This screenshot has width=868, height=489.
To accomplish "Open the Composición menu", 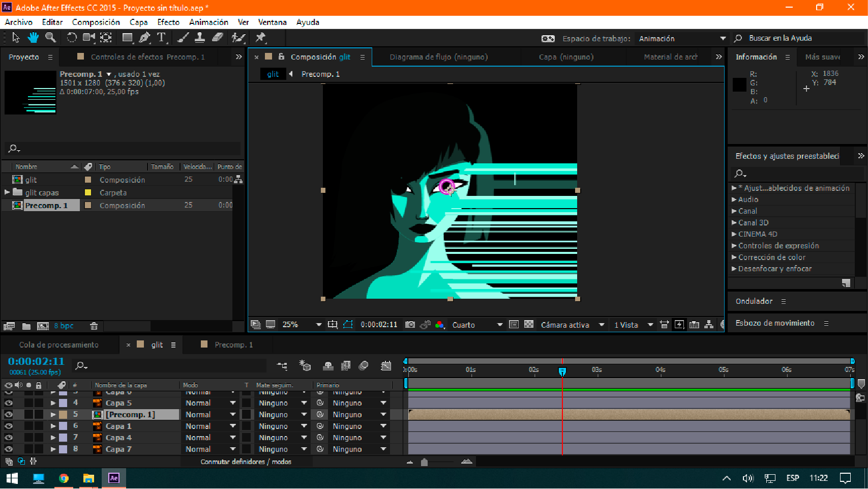I will [96, 22].
